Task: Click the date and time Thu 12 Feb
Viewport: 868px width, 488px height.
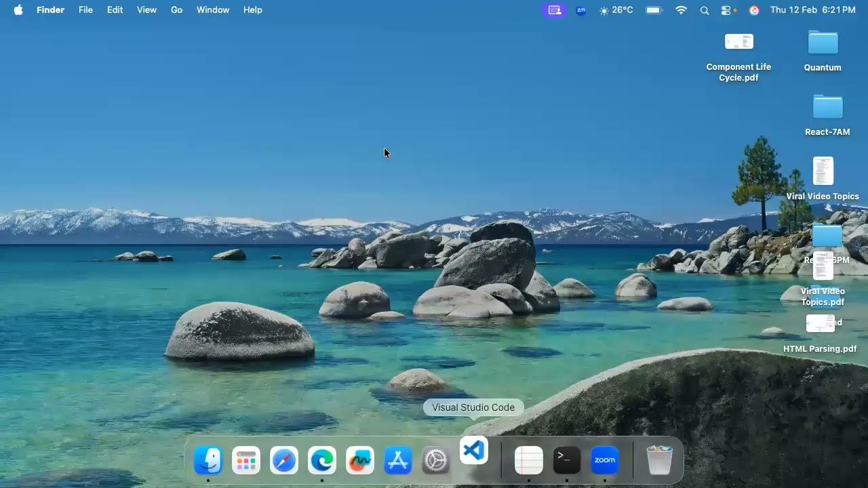Action: coord(813,10)
